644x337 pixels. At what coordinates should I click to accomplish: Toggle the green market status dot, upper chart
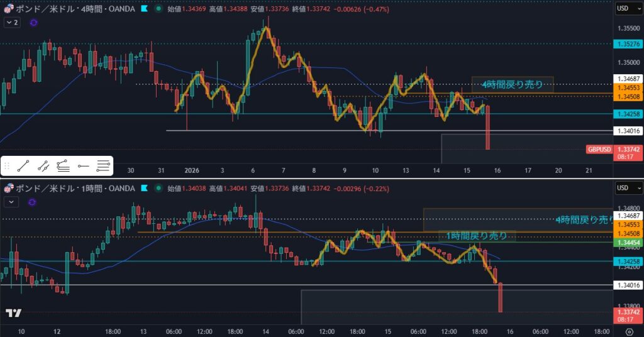157,9
